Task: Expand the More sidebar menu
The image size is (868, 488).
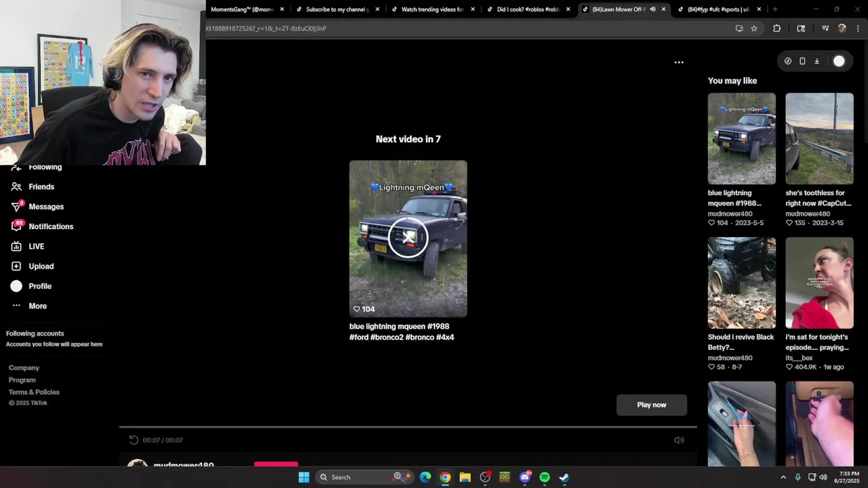Action: click(x=29, y=306)
